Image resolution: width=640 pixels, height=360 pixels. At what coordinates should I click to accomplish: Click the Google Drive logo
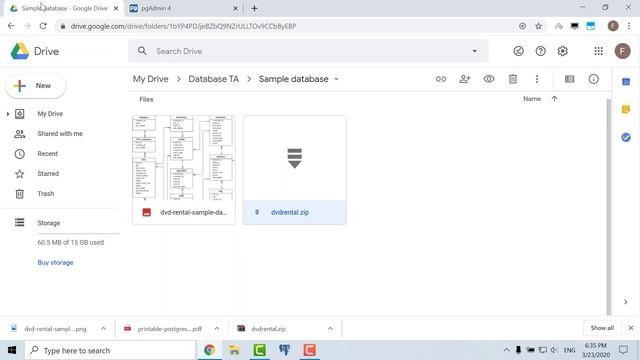(x=20, y=51)
